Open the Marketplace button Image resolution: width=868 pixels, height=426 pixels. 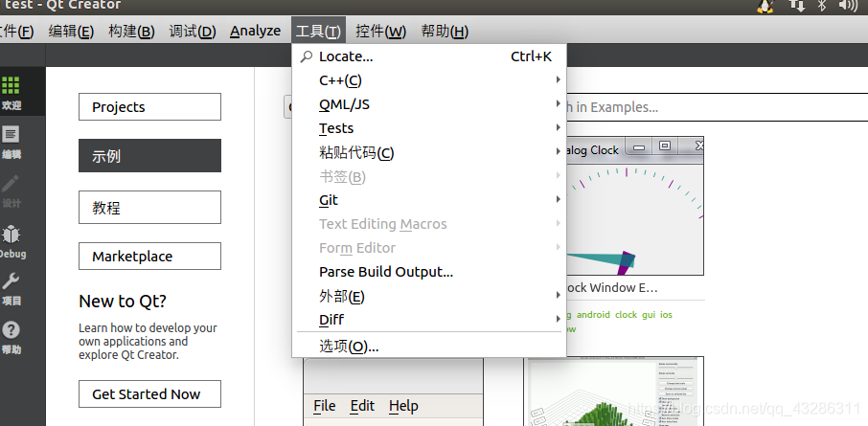tap(149, 257)
